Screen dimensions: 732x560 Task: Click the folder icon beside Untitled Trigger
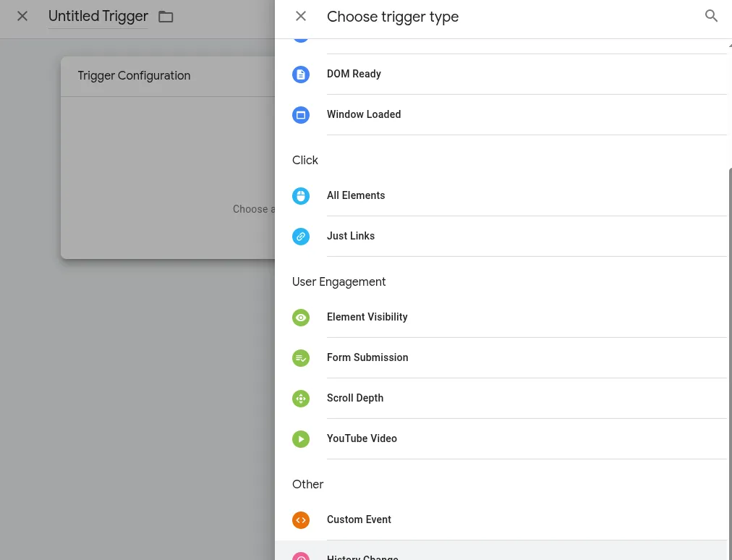tap(166, 17)
